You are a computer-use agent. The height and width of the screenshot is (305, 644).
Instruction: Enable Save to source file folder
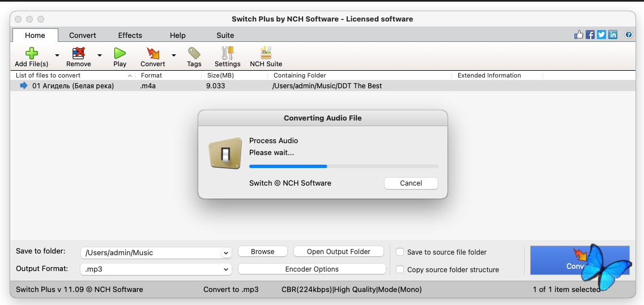point(400,252)
